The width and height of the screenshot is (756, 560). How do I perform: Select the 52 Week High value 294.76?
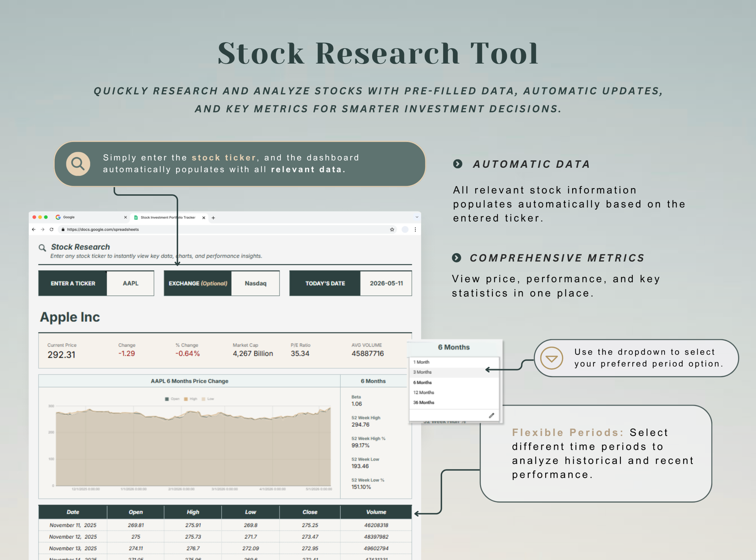[x=361, y=425]
